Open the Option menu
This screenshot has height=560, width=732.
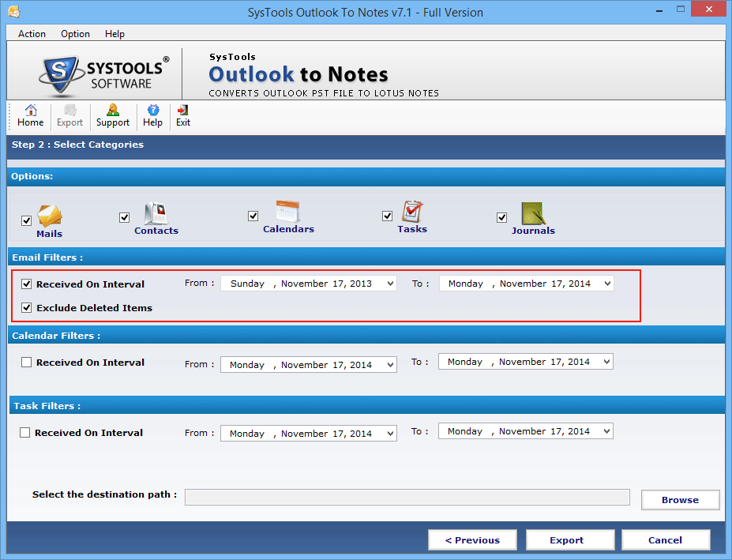75,34
